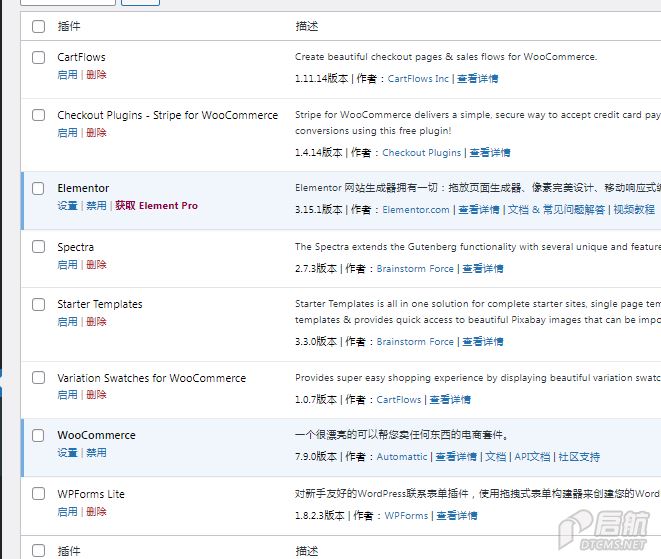Tick the select-all checkbox in table header
Screen dimensions: 661x559
(38, 26)
